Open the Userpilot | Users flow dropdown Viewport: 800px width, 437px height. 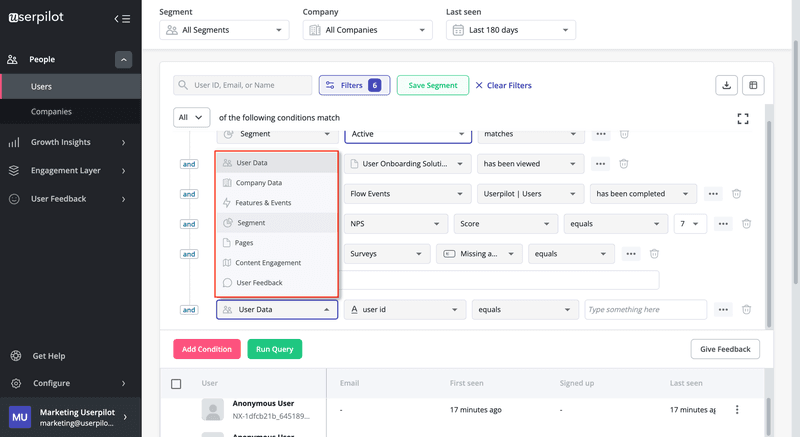pos(530,194)
